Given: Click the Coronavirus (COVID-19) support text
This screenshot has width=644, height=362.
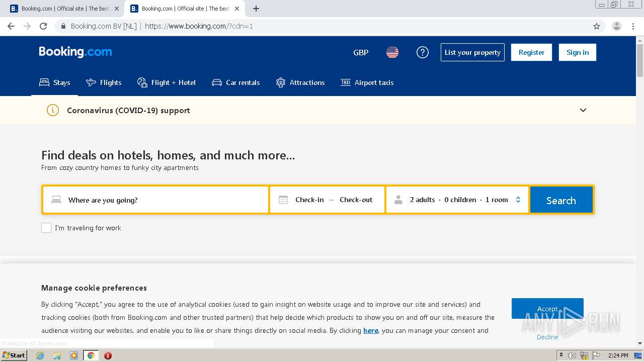Looking at the screenshot, I should click(128, 111).
